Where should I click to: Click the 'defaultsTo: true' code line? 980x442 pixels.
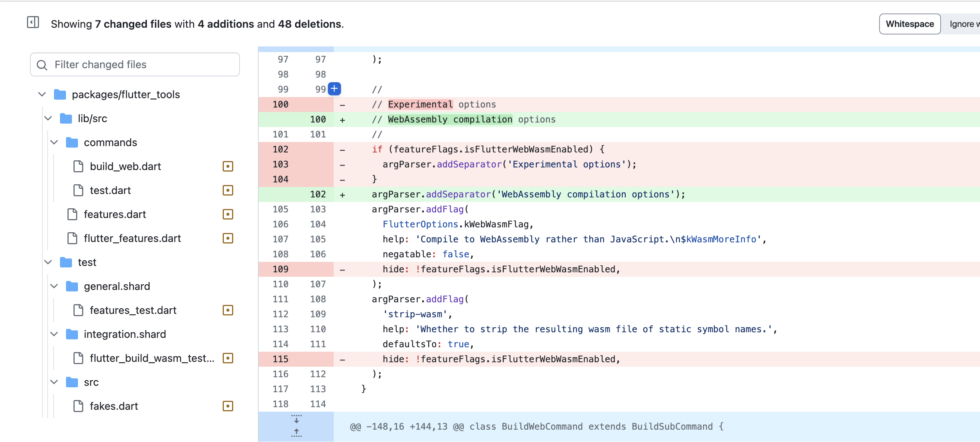(429, 344)
